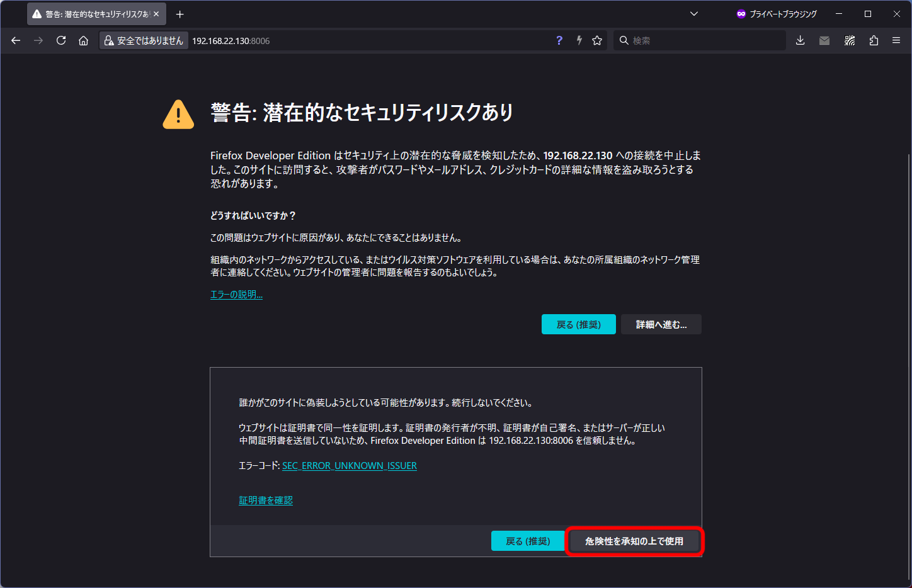
Task: Click the not-secure lock icon in address bar
Action: [x=109, y=40]
